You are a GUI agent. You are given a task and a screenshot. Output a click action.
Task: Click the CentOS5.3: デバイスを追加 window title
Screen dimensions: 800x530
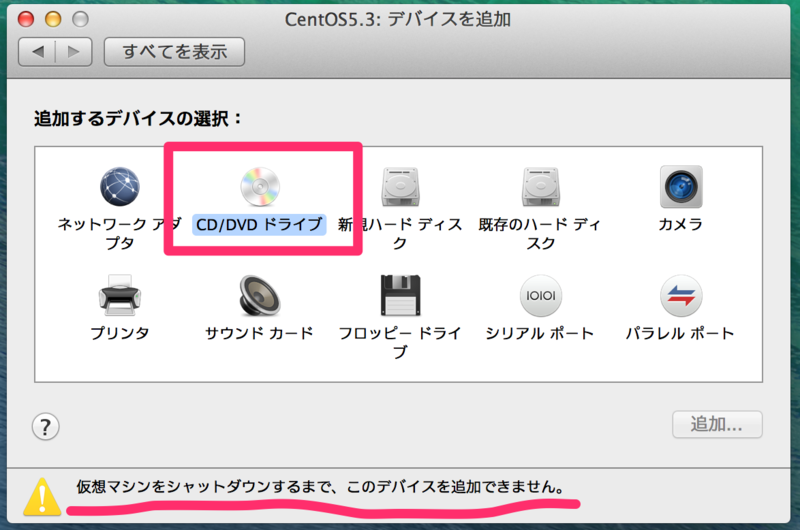pyautogui.click(x=398, y=19)
